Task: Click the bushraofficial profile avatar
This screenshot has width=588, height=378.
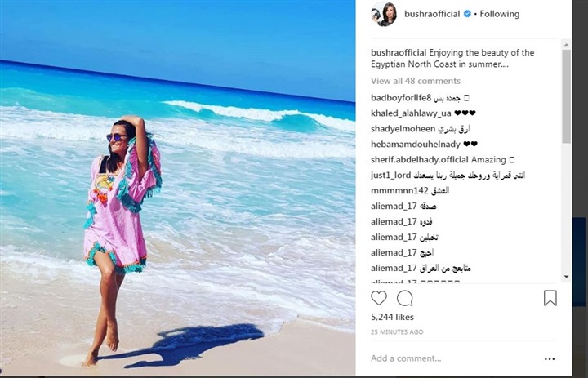Action: pyautogui.click(x=383, y=14)
